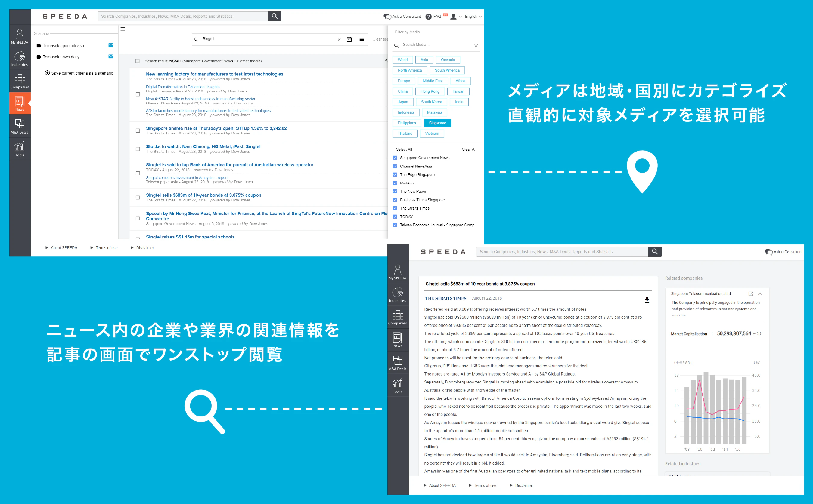Select the Japan media region tag

click(403, 102)
